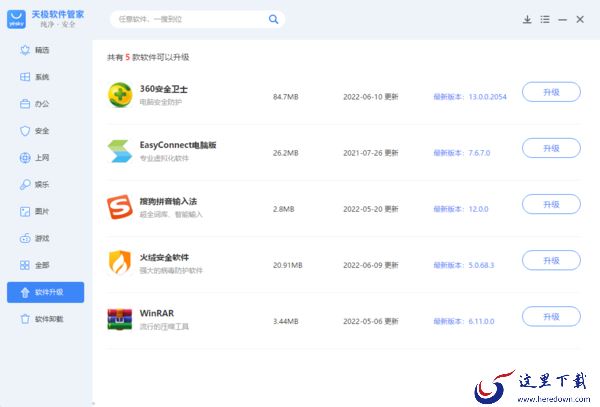Click the 搜狗拼音输入法 title text
Screen dimensions: 600x407
coord(168,201)
